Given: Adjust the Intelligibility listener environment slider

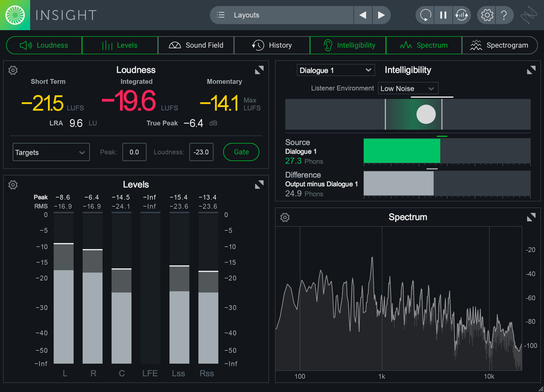Looking at the screenshot, I should tap(425, 114).
